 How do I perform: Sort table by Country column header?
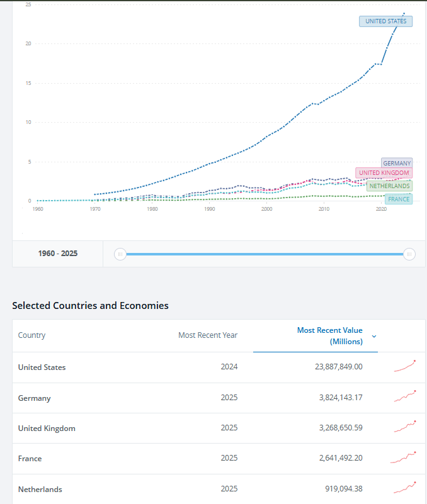(x=31, y=335)
